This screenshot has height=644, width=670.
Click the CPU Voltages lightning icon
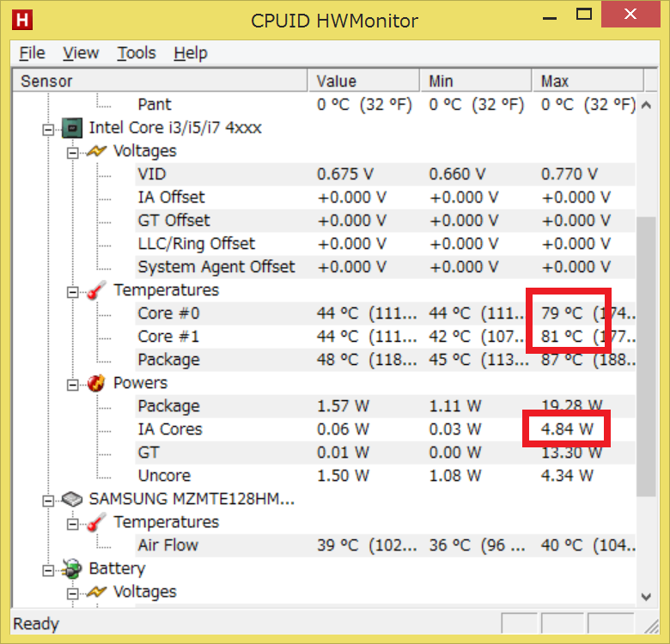(96, 151)
